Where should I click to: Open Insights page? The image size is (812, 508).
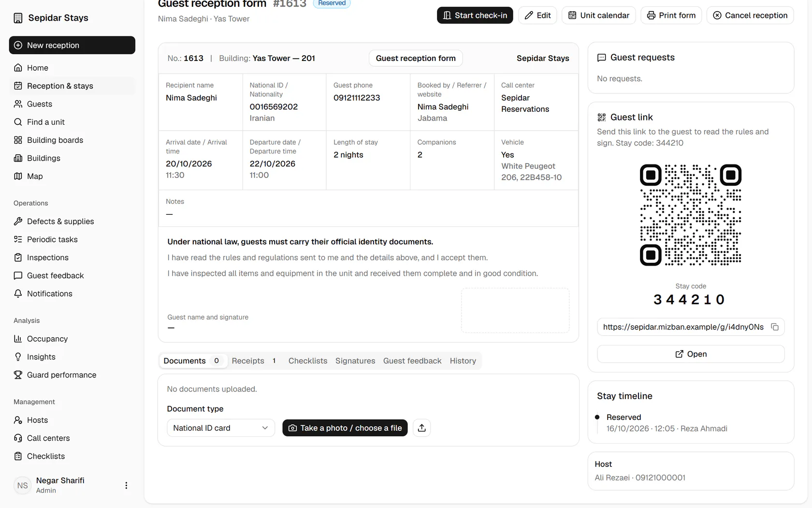pyautogui.click(x=72, y=357)
